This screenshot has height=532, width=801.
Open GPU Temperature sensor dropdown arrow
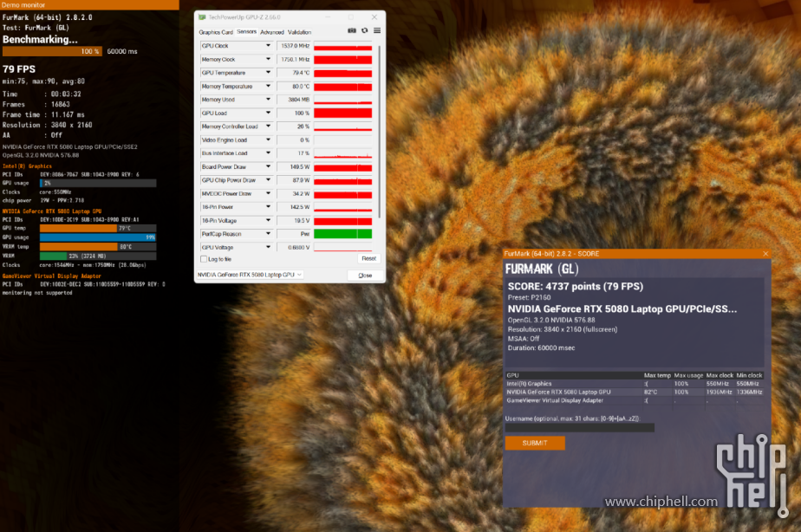coord(268,73)
